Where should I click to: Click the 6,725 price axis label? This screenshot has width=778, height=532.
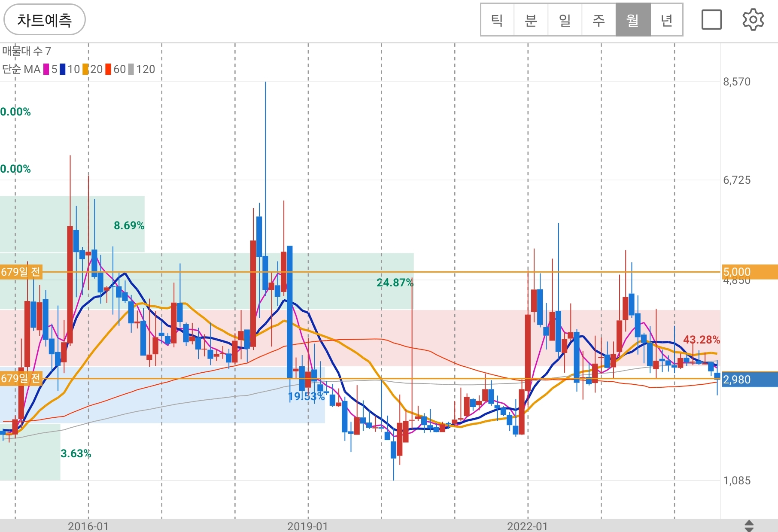point(737,180)
